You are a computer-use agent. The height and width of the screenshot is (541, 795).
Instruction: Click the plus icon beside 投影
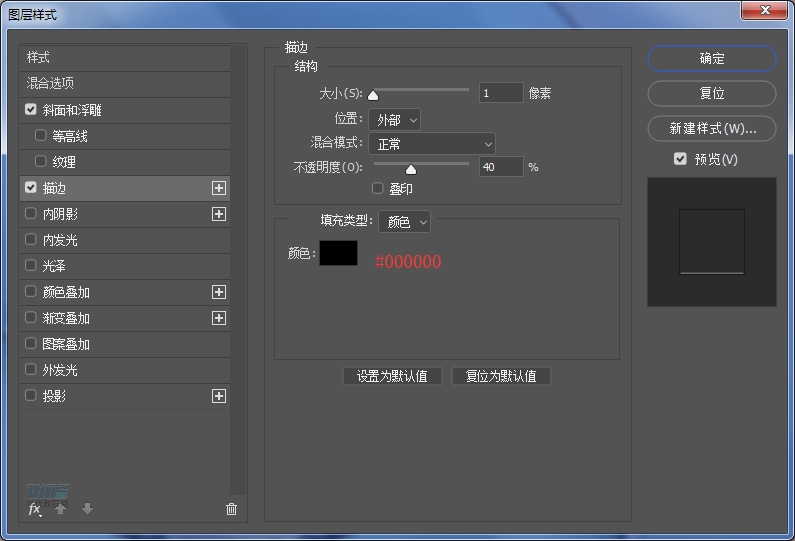pyautogui.click(x=219, y=396)
